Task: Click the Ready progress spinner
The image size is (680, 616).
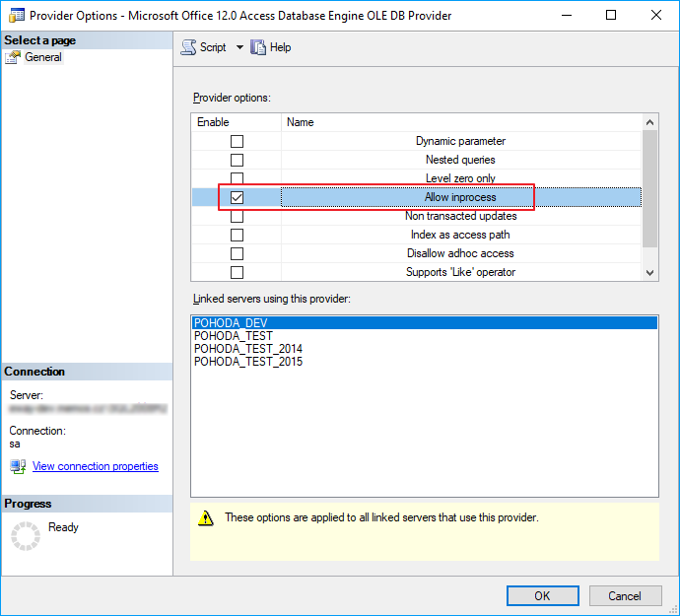Action: pos(26,536)
